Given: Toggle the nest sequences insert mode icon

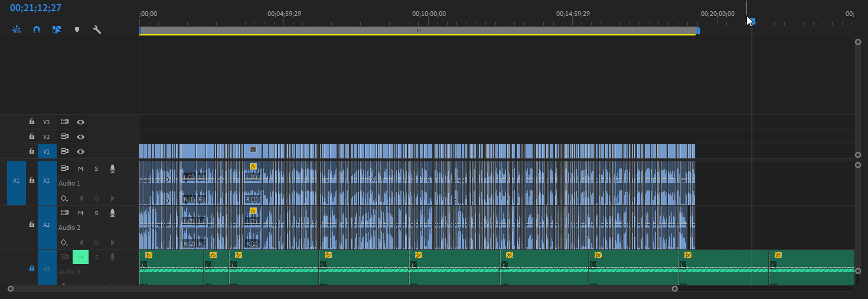Looking at the screenshot, I should 17,30.
